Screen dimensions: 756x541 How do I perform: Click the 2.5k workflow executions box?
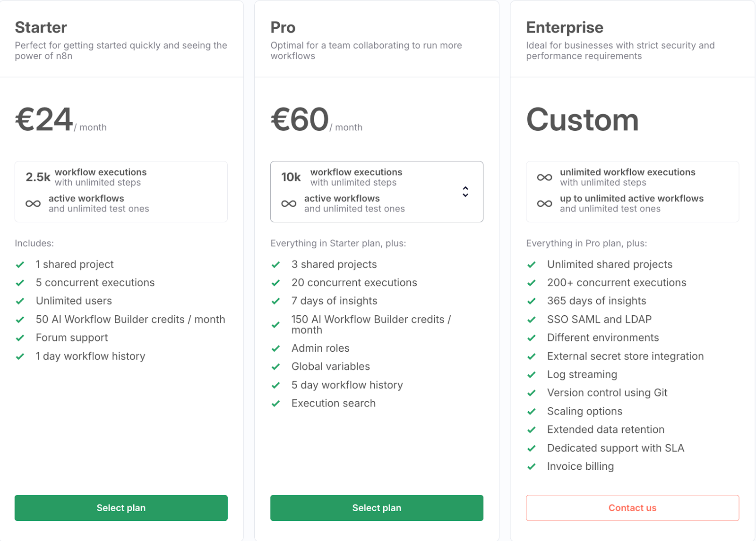click(x=121, y=192)
